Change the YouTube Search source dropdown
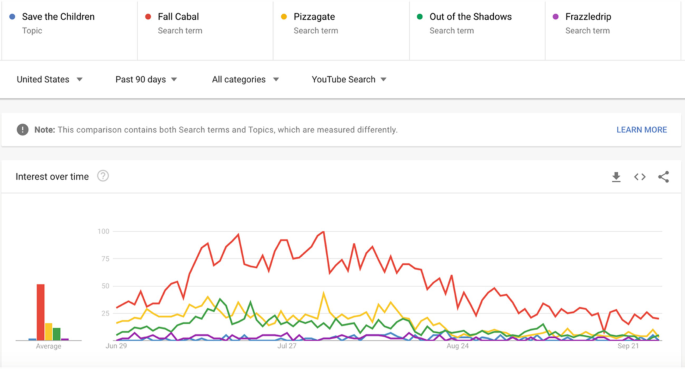The height and width of the screenshot is (369, 685). tap(349, 79)
